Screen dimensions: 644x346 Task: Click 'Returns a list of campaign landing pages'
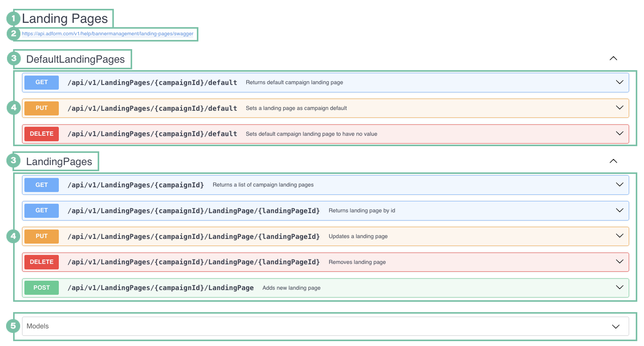(263, 185)
